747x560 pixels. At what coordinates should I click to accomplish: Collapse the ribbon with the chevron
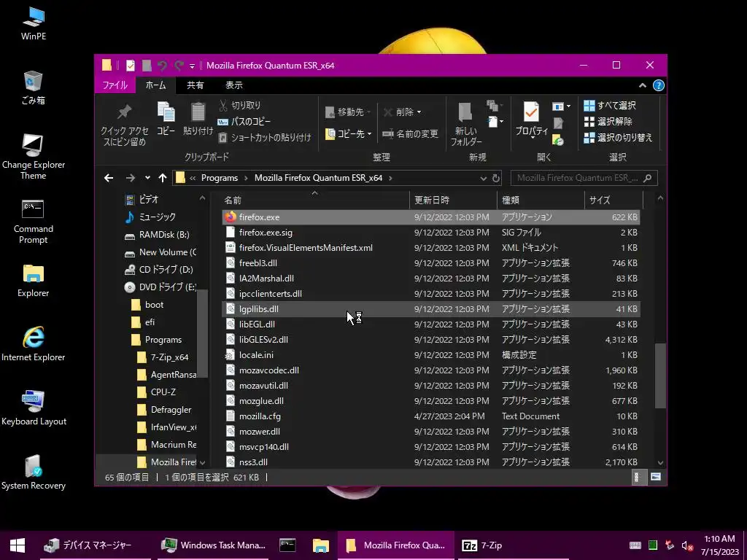(x=642, y=85)
